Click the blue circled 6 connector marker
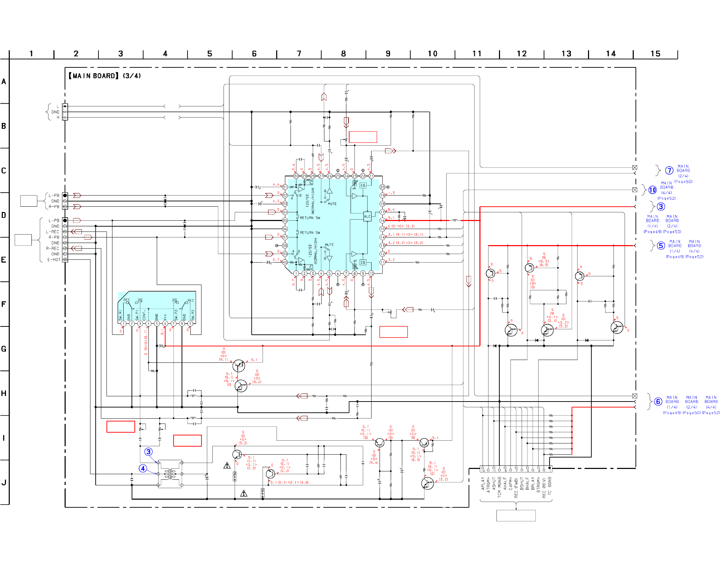This screenshot has width=720, height=588. pyautogui.click(x=658, y=402)
